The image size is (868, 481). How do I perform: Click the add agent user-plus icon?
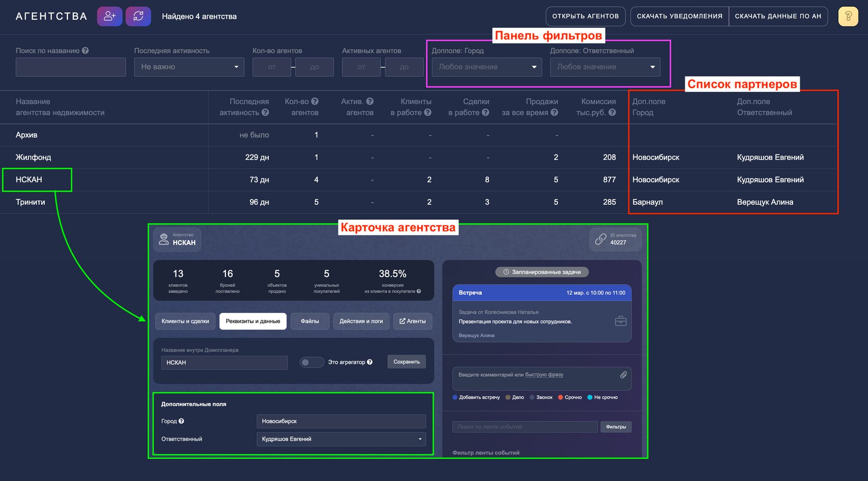tap(110, 16)
